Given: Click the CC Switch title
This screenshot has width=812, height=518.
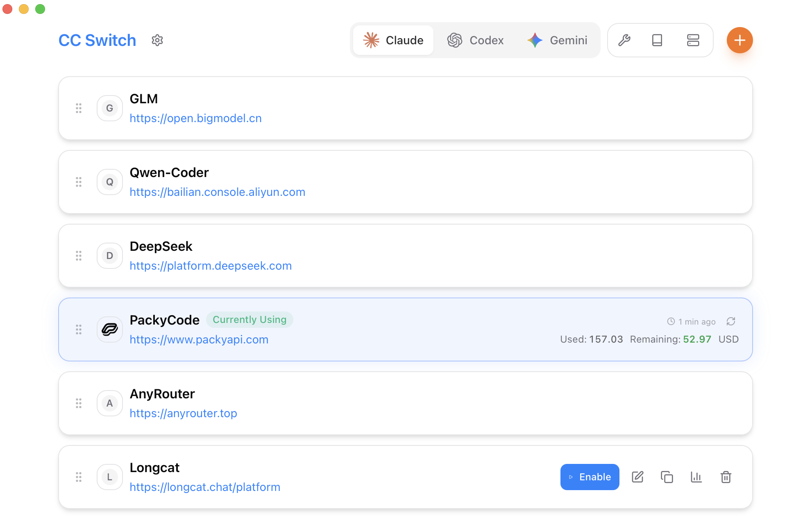Looking at the screenshot, I should pos(98,40).
